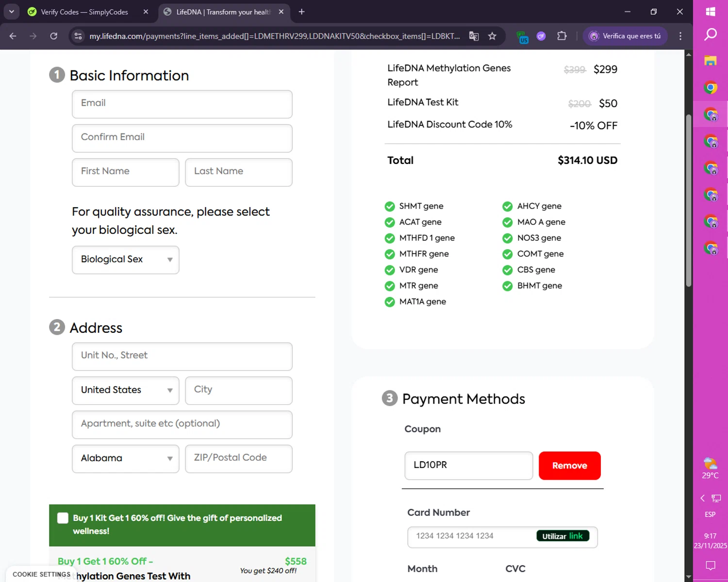
Task: Click LifeDNA Discount Code 10% line
Action: pos(449,125)
